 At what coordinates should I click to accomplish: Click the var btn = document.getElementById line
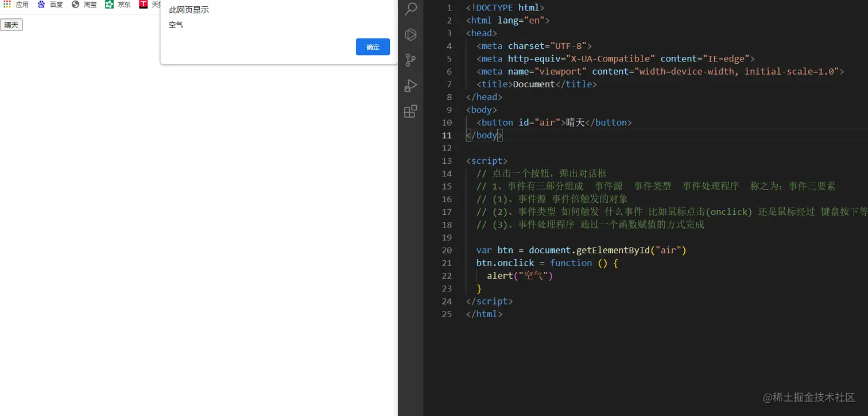point(582,250)
